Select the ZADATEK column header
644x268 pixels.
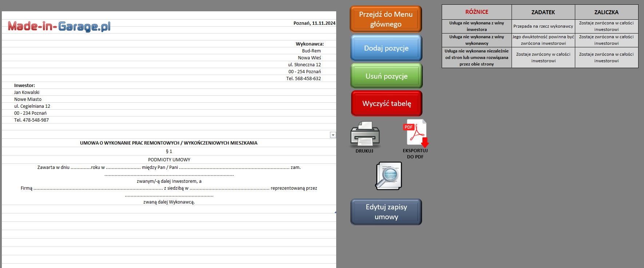(x=543, y=12)
